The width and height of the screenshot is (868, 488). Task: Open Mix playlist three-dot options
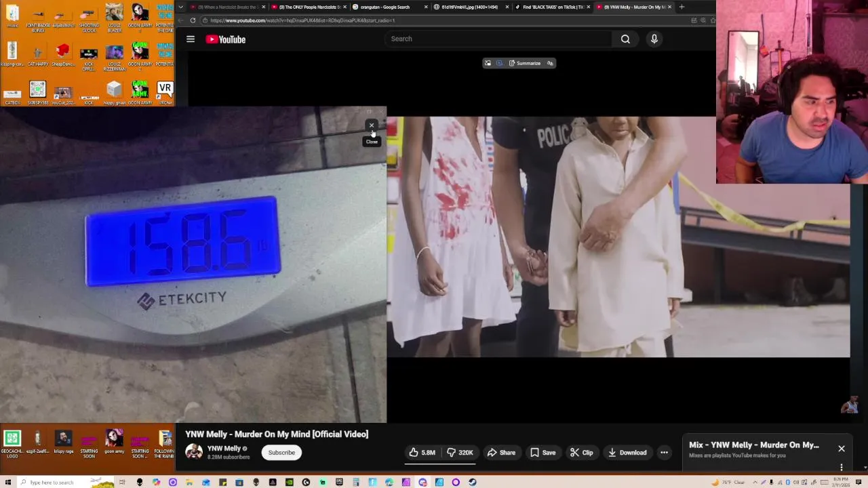coord(842,467)
